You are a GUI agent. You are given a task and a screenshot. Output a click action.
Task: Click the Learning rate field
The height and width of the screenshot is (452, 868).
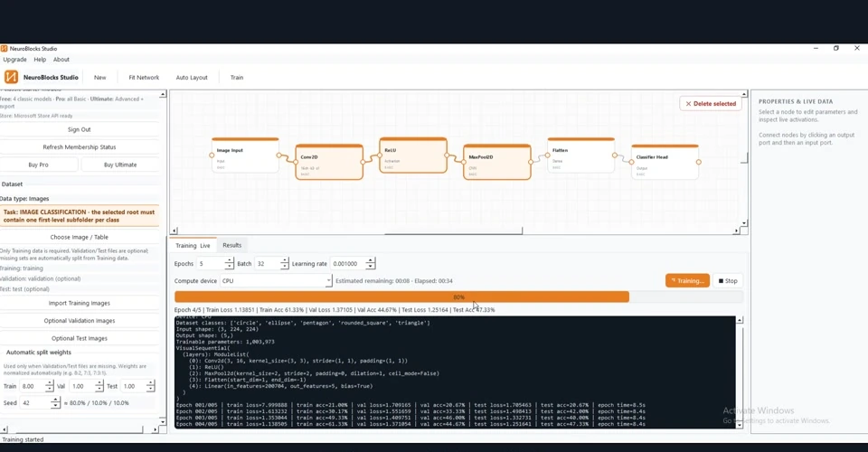point(349,264)
